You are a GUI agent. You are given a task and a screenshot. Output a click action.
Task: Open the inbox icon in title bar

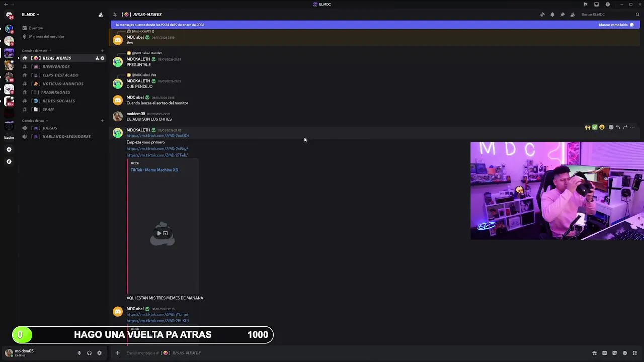596,5
